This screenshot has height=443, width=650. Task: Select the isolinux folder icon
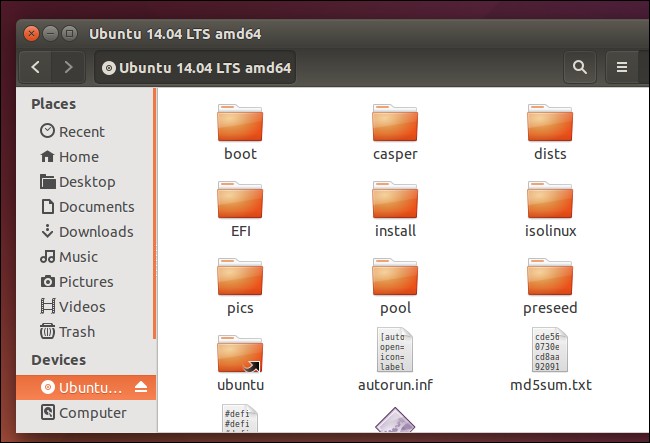(550, 200)
